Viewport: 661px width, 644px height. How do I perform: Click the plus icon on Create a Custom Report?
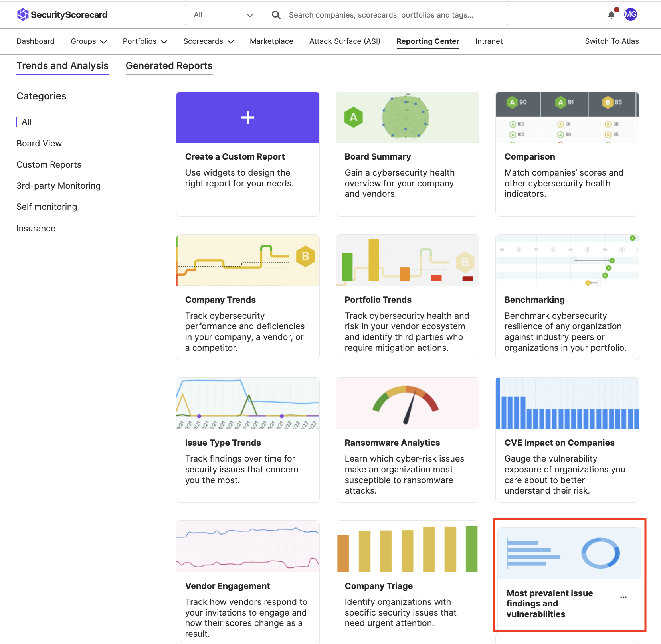click(x=248, y=117)
